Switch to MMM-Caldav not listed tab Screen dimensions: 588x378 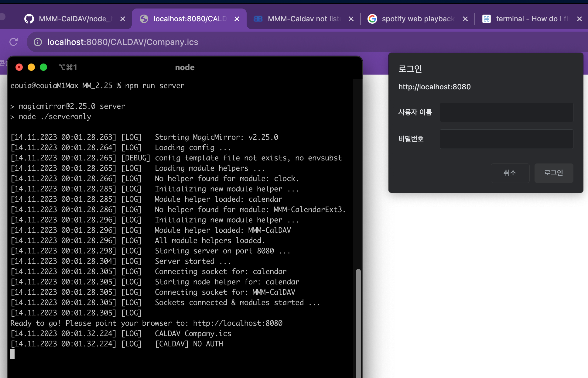(x=304, y=19)
